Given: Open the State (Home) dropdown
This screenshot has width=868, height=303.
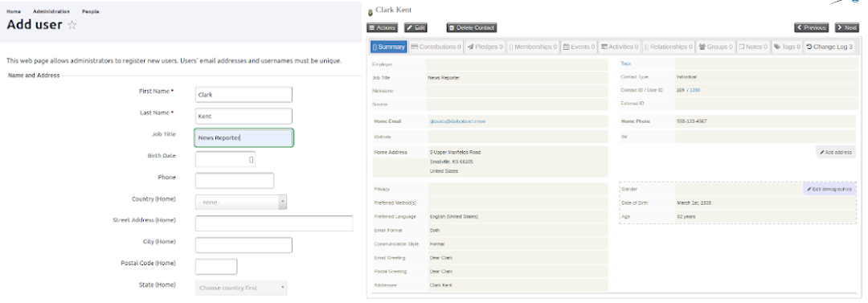Looking at the screenshot, I should 241,288.
